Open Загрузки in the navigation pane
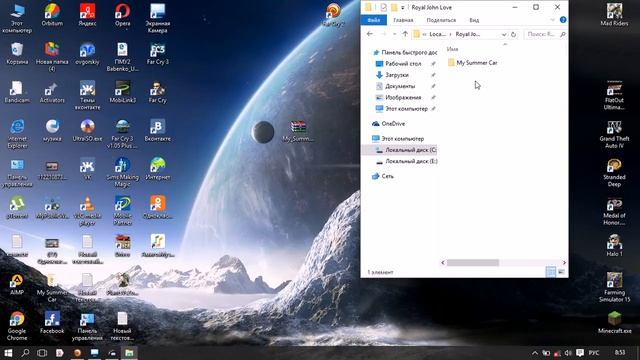Viewport: 640px width, 360px height. 392,75
